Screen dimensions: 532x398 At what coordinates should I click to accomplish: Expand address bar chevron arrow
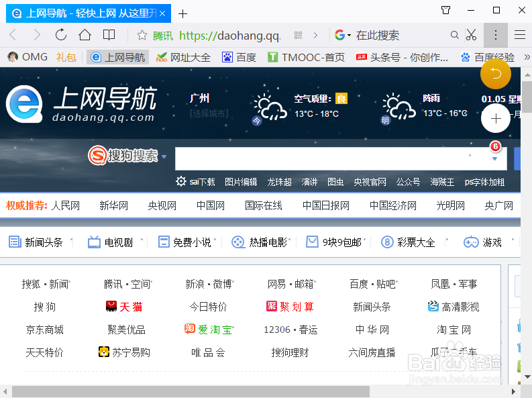(x=315, y=35)
